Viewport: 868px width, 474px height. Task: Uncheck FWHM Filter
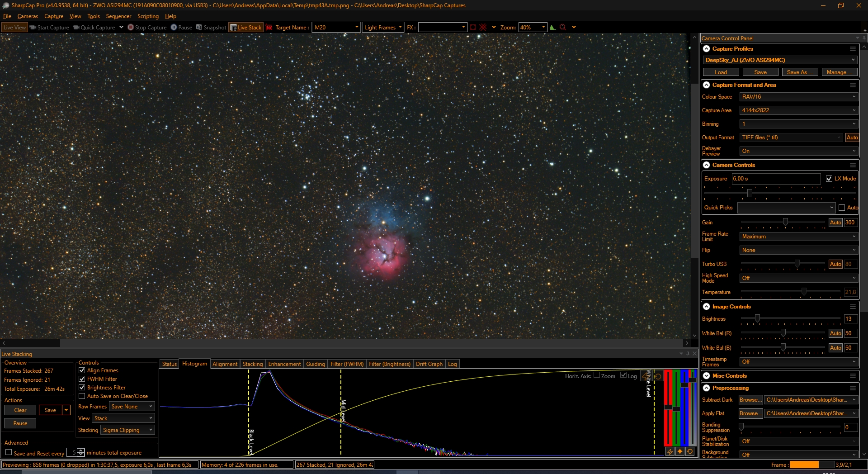click(82, 379)
